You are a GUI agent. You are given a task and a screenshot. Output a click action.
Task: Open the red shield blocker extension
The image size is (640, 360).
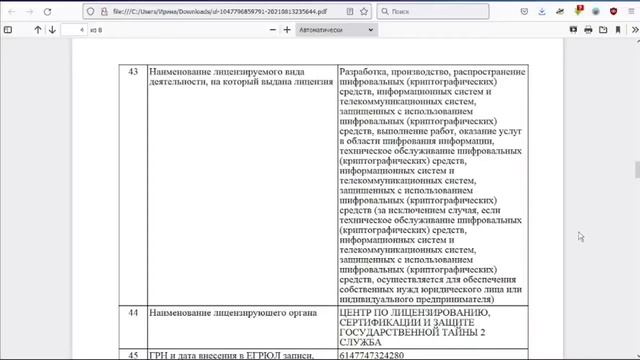click(x=613, y=12)
